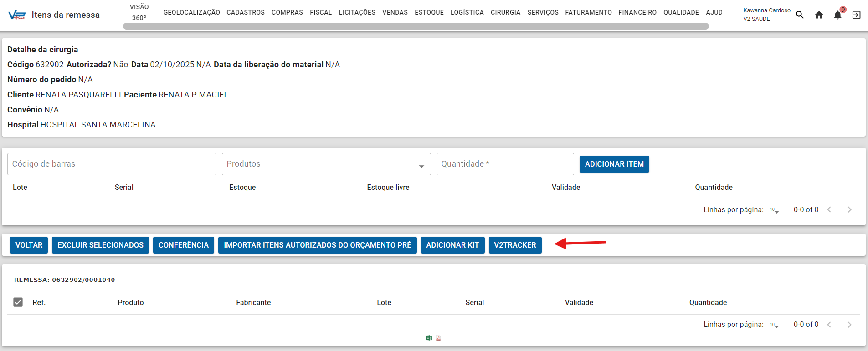Screen dimensions: 868x351
Task: Open the CIRURGIA menu
Action: tap(505, 12)
